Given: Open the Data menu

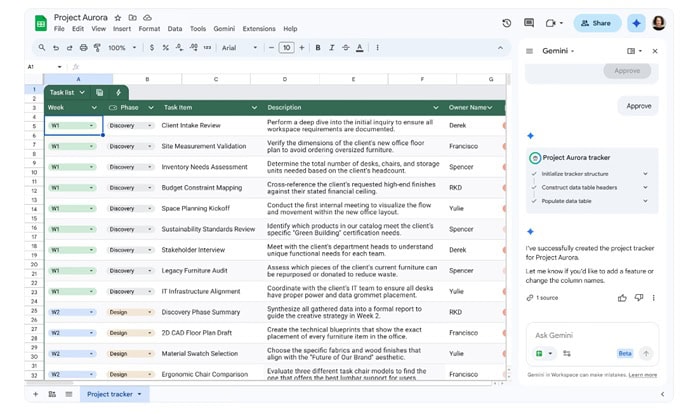Looking at the screenshot, I should 175,29.
